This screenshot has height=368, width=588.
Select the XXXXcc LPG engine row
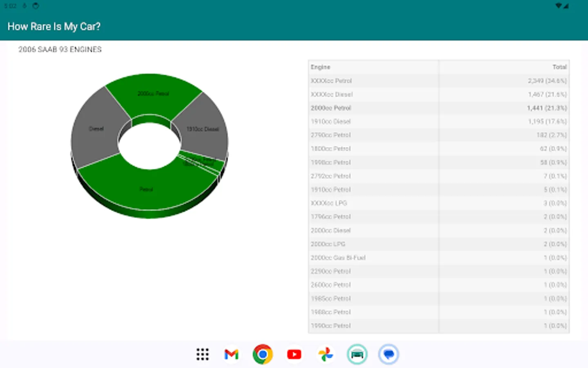coord(439,203)
